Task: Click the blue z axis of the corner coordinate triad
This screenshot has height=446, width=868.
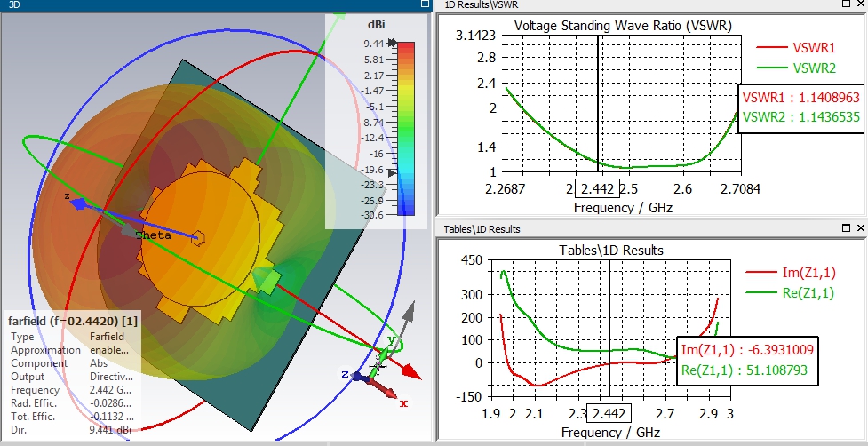Action: click(360, 377)
